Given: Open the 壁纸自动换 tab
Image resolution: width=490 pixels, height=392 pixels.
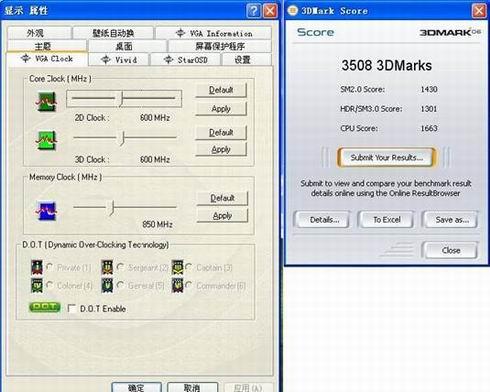Looking at the screenshot, I should tap(113, 33).
